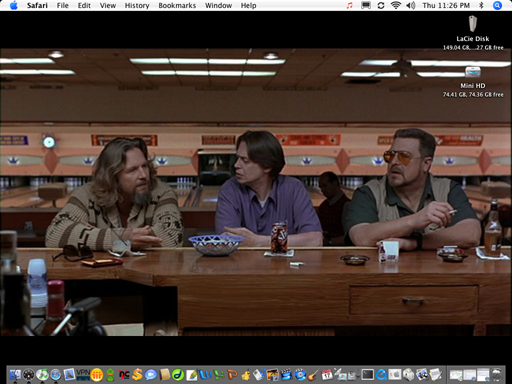512x384 pixels.
Task: Open the Bluetooth status menu
Action: 481,5
